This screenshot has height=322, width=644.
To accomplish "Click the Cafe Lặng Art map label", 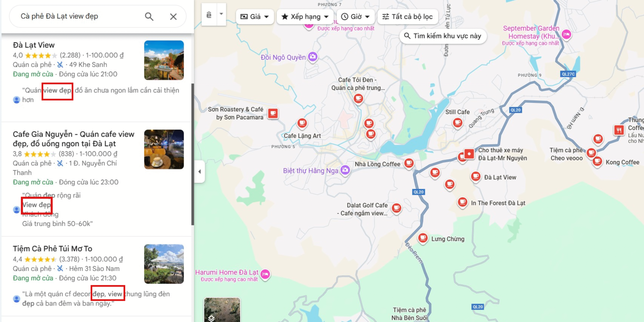I will tap(302, 136).
